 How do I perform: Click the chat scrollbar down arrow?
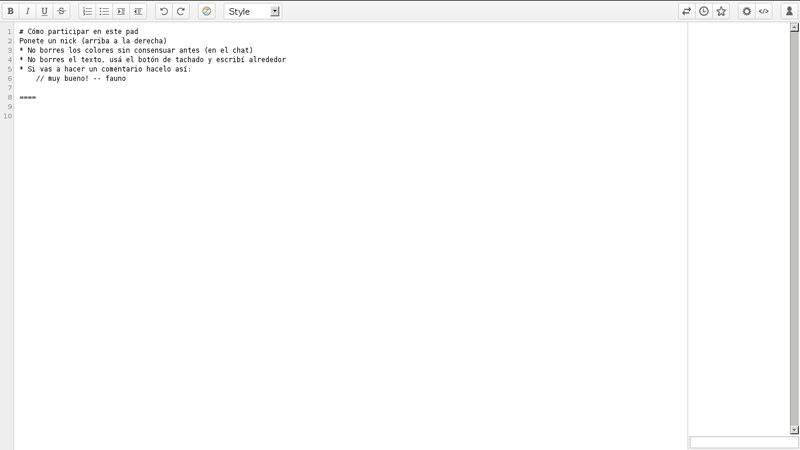795,430
